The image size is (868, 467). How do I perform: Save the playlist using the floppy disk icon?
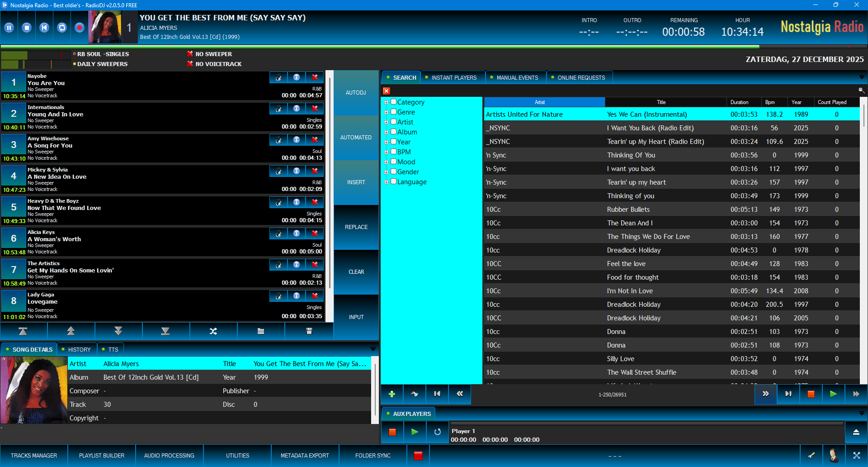pos(309,331)
